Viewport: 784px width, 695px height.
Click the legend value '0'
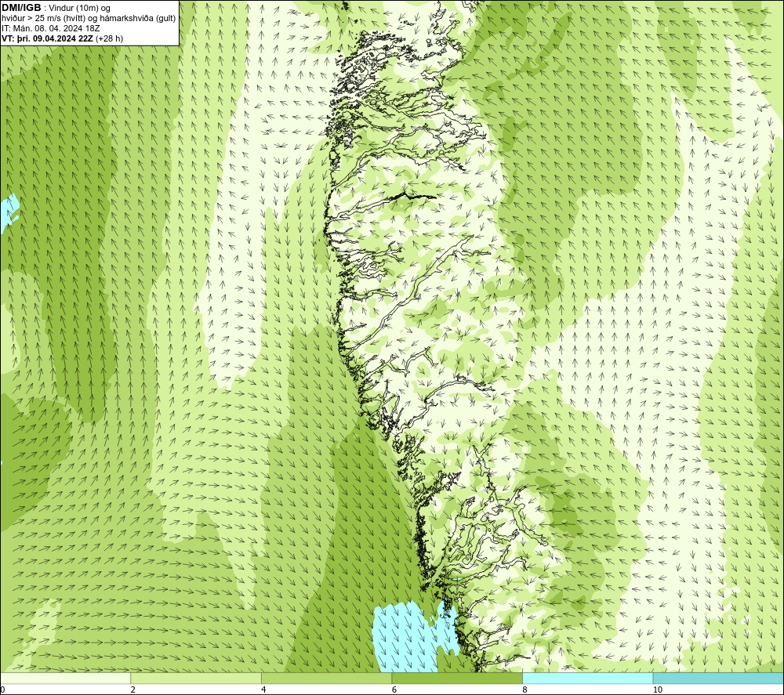click(2, 690)
